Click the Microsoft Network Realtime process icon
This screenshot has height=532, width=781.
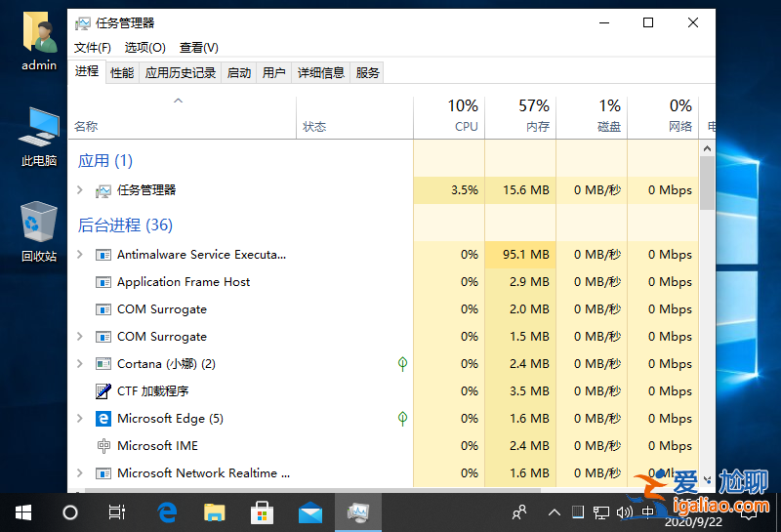(x=103, y=473)
